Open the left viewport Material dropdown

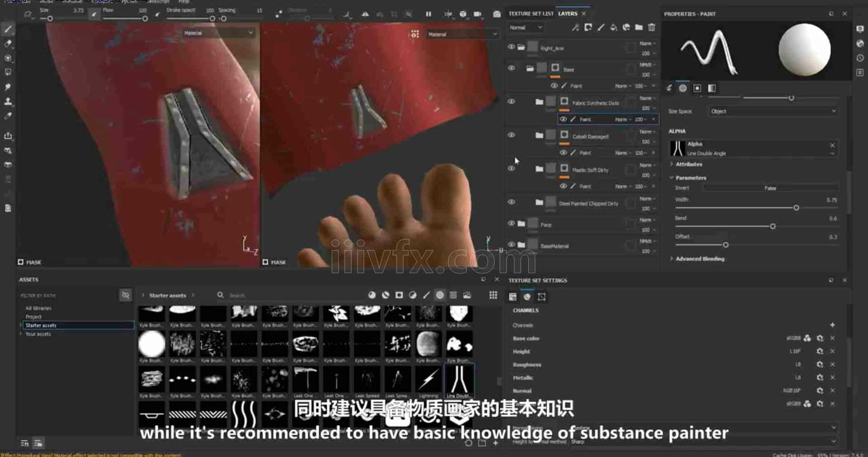(219, 33)
